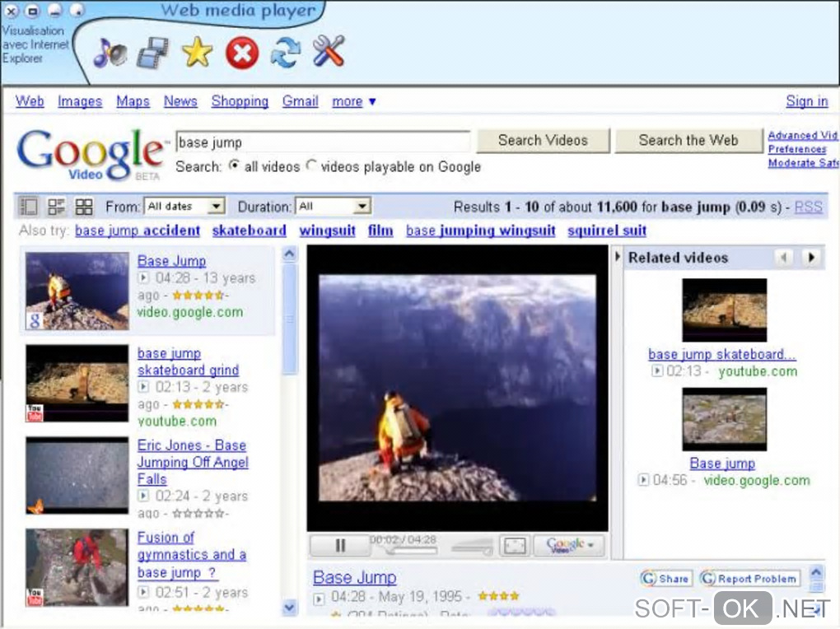Screen dimensions: 840x629
Task: Switch to grid view layout icon
Action: pos(84,207)
